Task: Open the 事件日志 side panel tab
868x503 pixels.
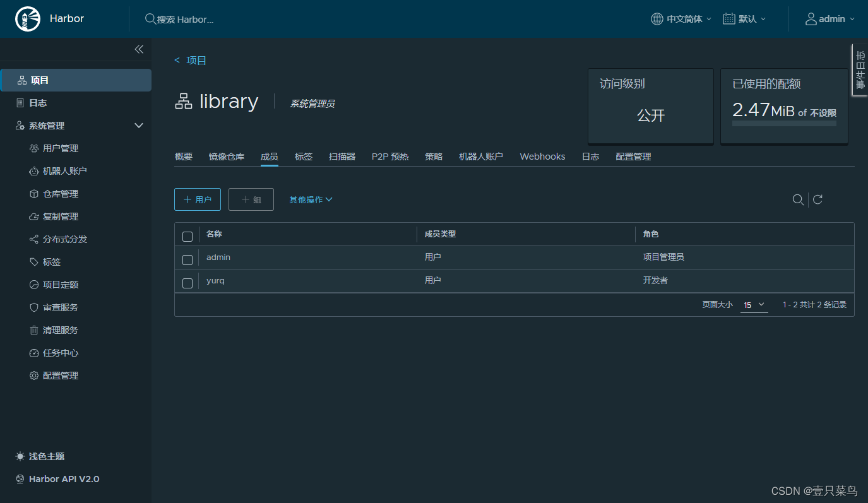Action: (860, 70)
